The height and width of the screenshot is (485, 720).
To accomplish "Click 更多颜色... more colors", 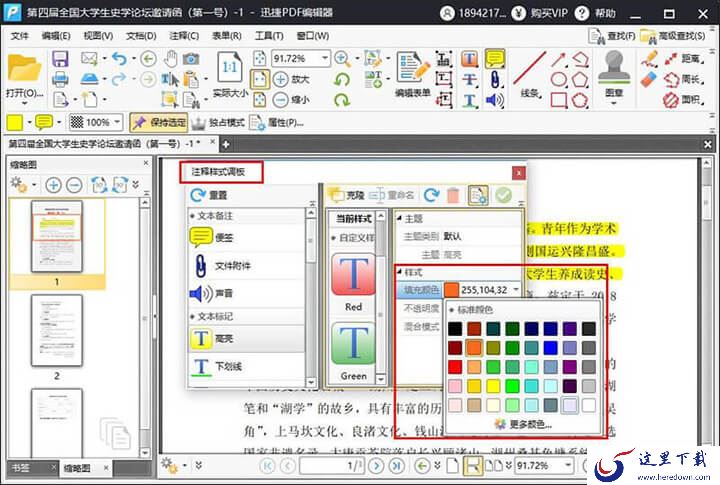I will click(523, 424).
